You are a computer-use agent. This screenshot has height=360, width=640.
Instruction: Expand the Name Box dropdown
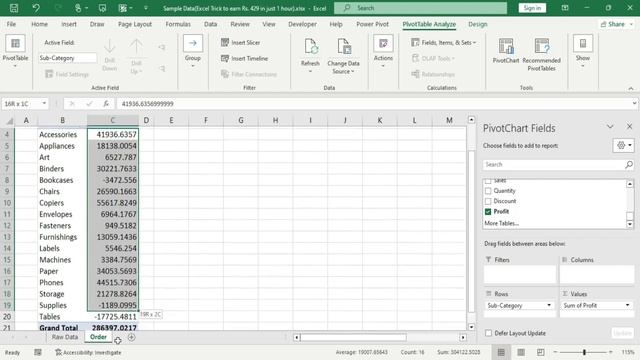[x=44, y=104]
